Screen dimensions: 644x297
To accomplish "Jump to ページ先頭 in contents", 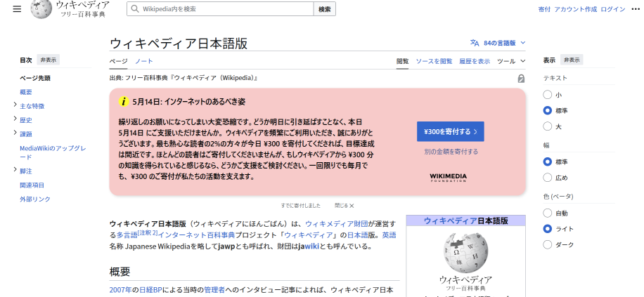I will click(x=35, y=78).
